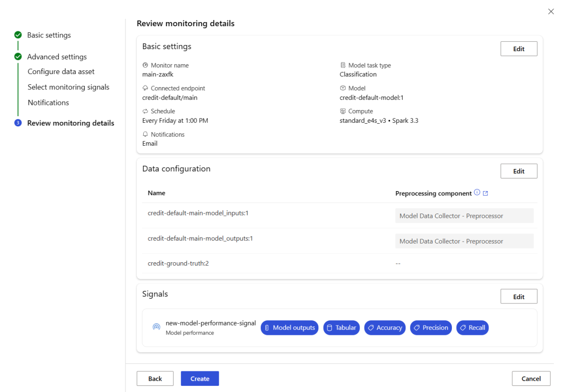The height and width of the screenshot is (392, 562).
Task: Click the Schedule recurrence icon
Action: pos(145,111)
